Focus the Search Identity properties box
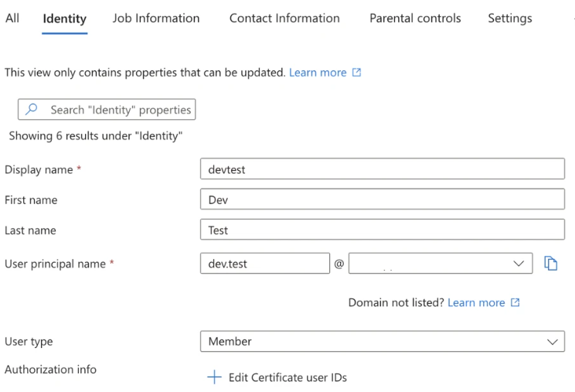575x392 pixels. click(107, 109)
